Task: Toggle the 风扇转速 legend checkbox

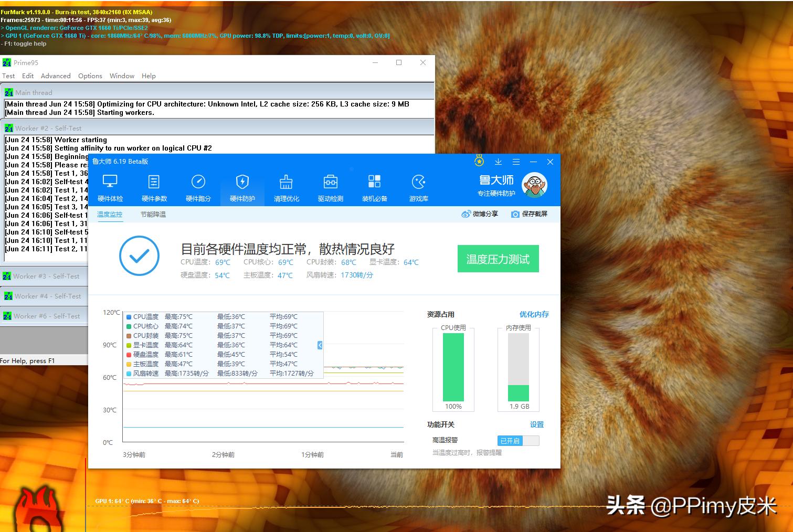Action: pyautogui.click(x=128, y=373)
